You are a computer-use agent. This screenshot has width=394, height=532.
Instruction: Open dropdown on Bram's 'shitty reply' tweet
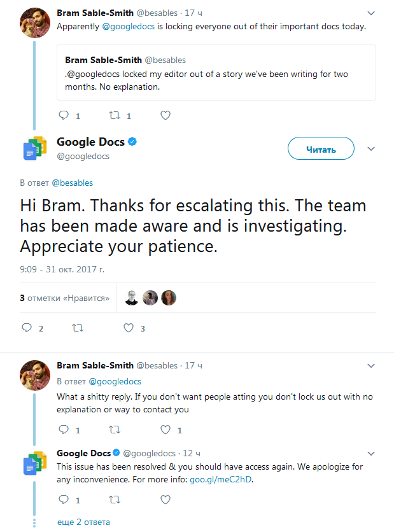pyautogui.click(x=372, y=366)
